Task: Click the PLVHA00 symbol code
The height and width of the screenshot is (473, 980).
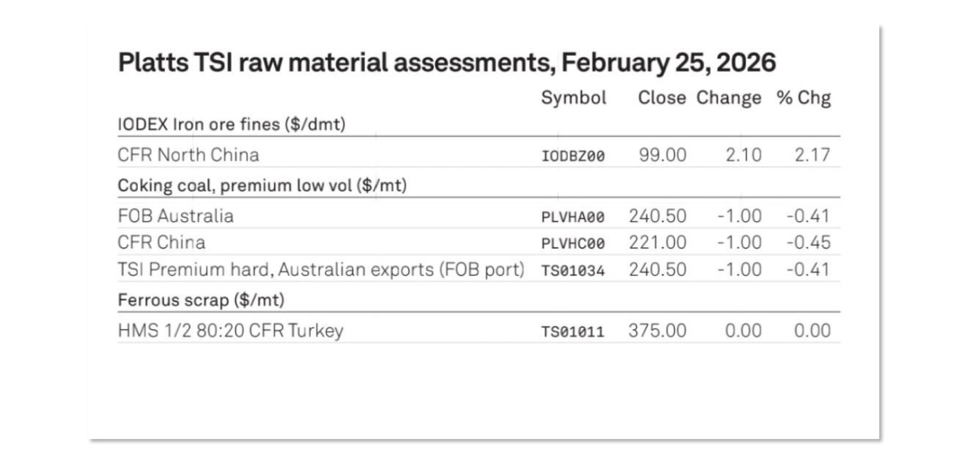Action: [x=573, y=218]
